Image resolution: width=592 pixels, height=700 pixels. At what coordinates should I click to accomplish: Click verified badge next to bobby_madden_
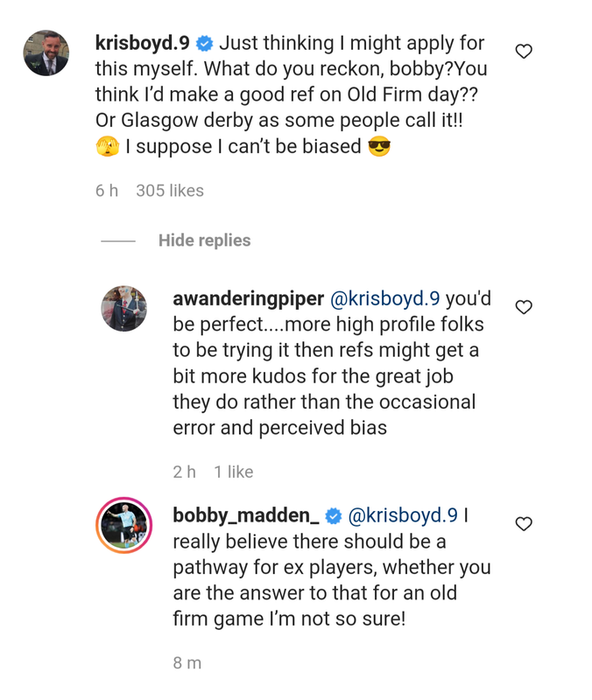(334, 516)
